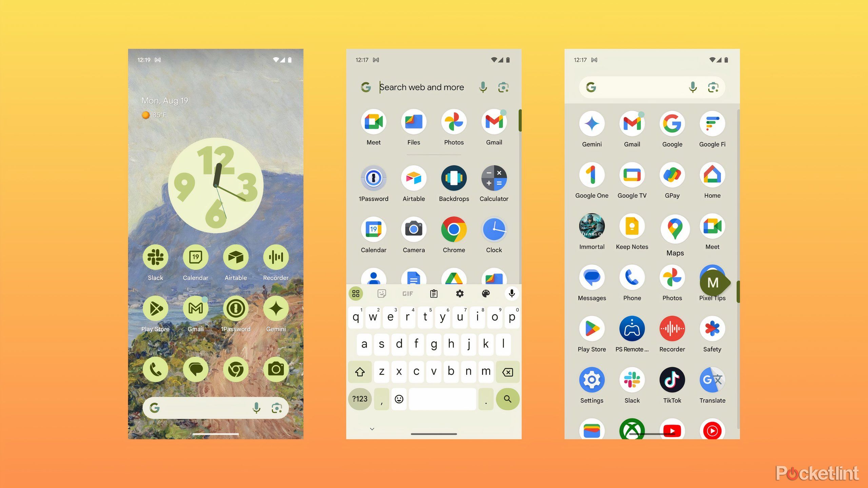Select clipboard keyboard tool

coord(433,294)
